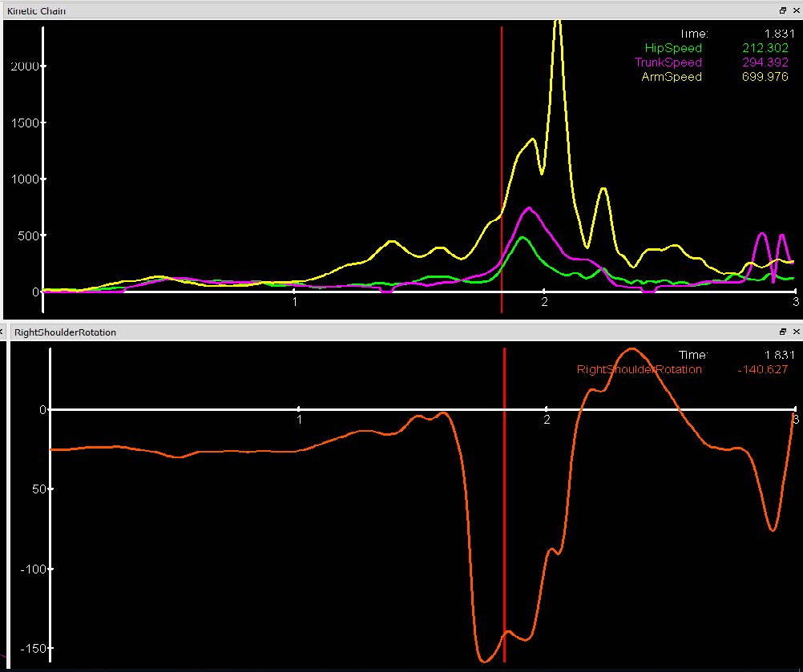Select the magenta TrunkSpeed legend label

click(668, 62)
